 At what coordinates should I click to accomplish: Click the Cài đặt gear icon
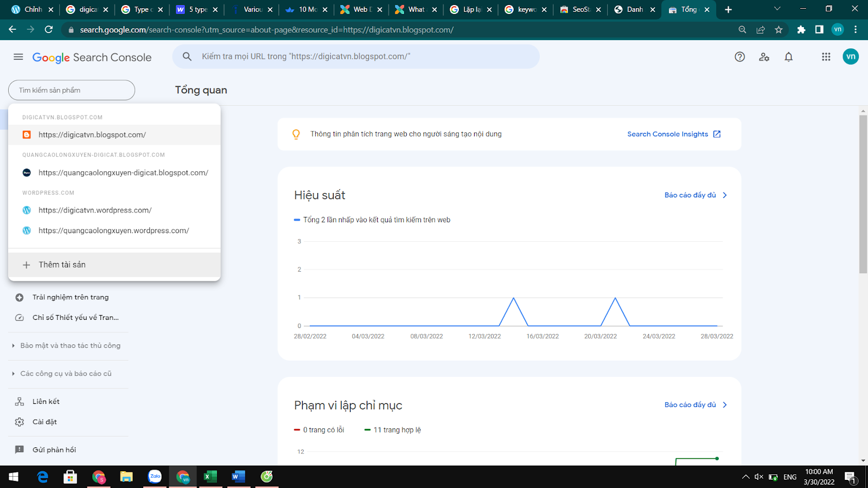point(20,422)
